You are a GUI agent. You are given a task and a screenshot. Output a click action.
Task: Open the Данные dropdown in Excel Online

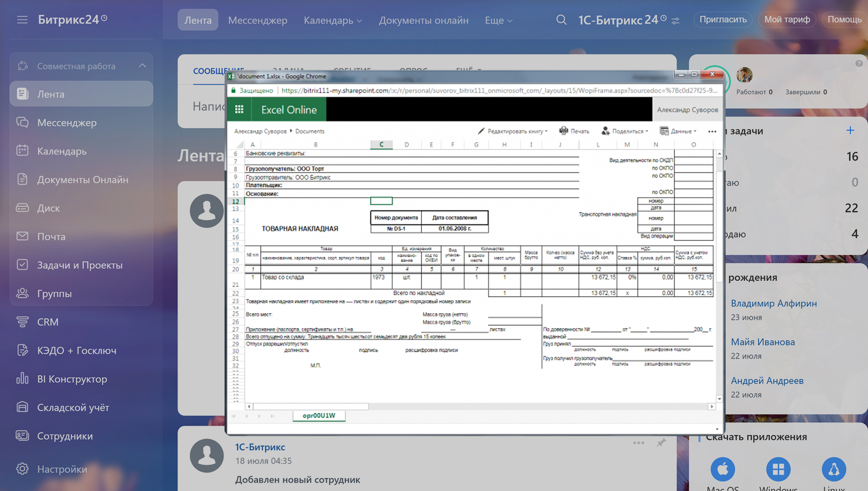(678, 131)
